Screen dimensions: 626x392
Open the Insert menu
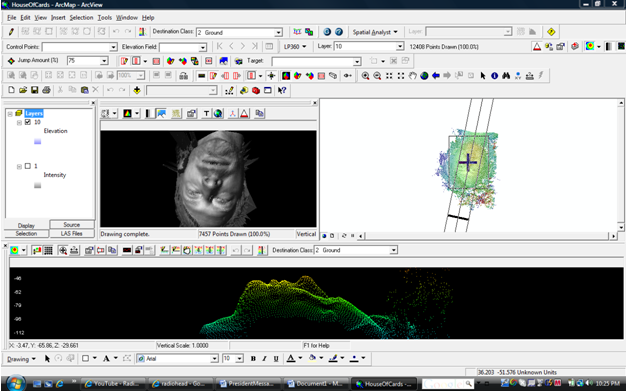[x=58, y=18]
